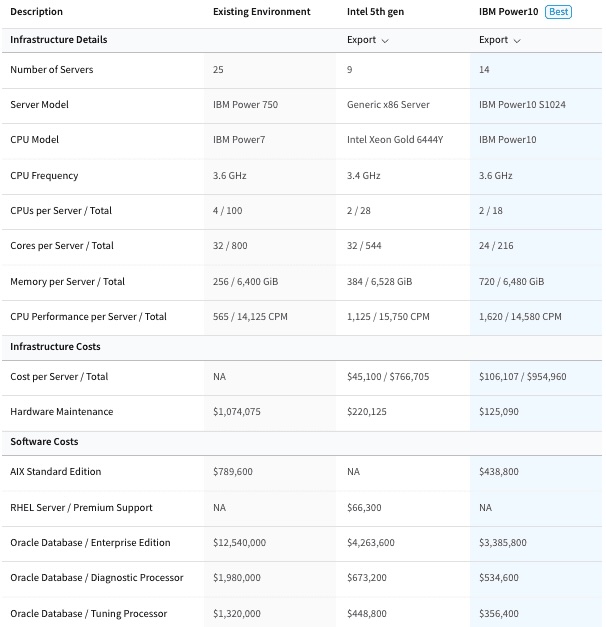Select the 256 / 6,400 GiB cell
Viewport: 606px width, 627px height.
[x=245, y=282]
